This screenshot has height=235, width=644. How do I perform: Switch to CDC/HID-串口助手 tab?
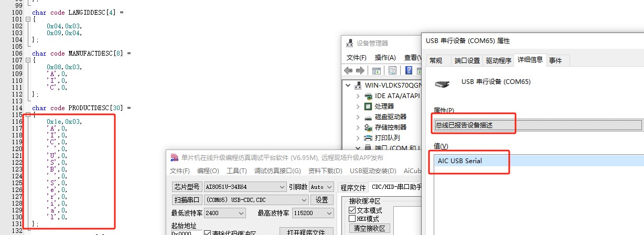396,187
